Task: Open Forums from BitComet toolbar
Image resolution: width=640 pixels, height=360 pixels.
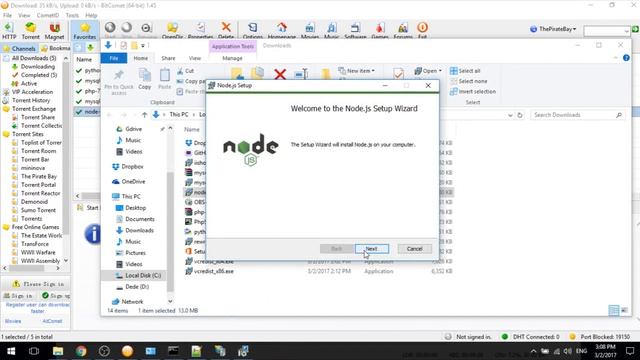Action: (403, 31)
